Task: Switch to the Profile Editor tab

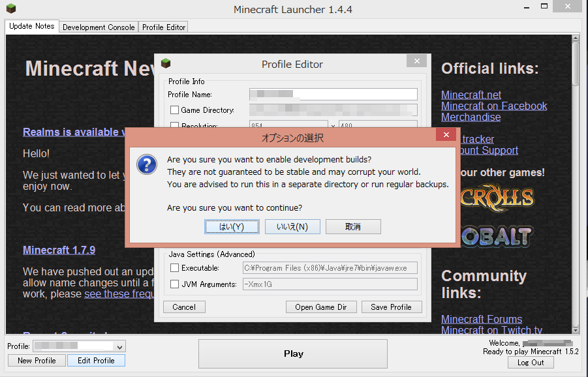Action: tap(164, 27)
